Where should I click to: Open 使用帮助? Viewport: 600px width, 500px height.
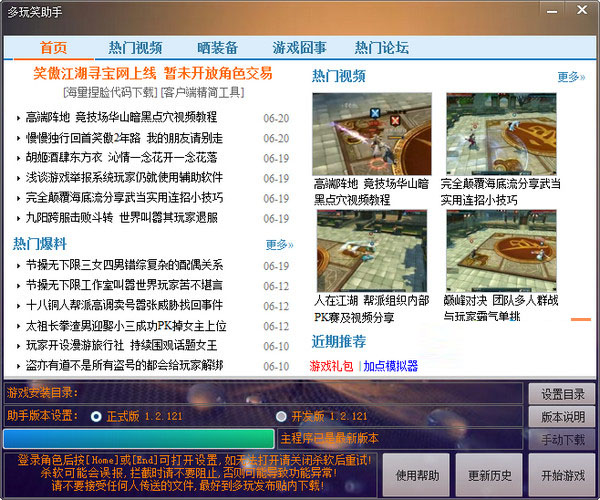(417, 475)
